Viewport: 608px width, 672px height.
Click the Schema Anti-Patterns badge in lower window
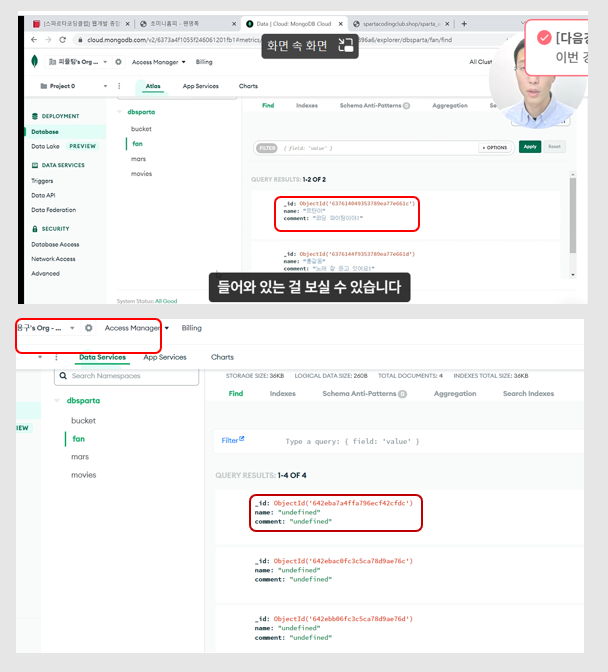click(x=402, y=394)
